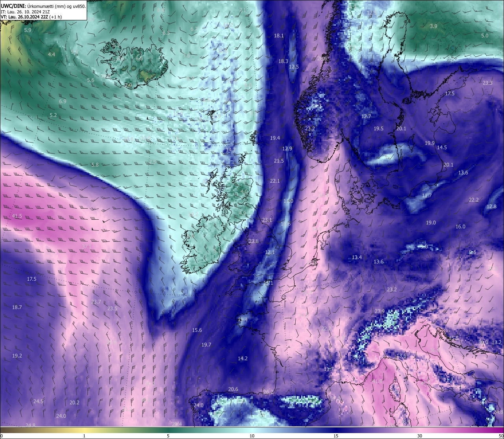Click the colour scale tick label 1
The height and width of the screenshot is (439, 504).
pyautogui.click(x=84, y=436)
